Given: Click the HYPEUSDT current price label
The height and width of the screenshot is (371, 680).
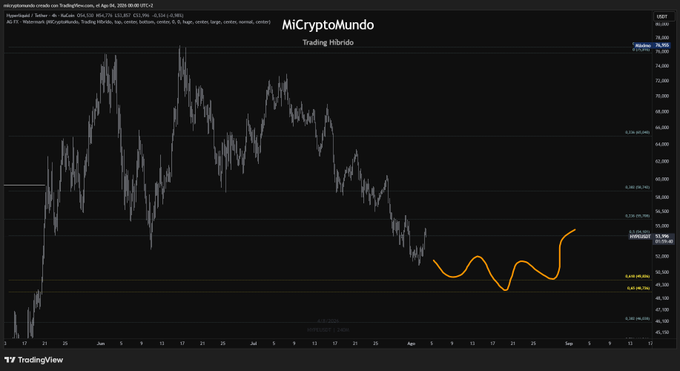Looking at the screenshot, I should (651, 239).
